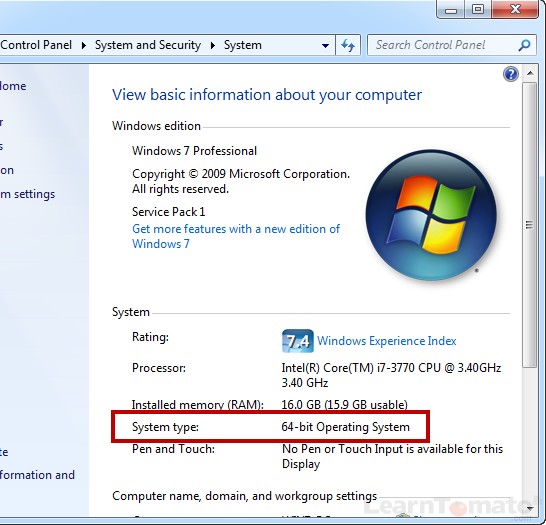
Task: Go to System and Security breadcrumb
Action: pyautogui.click(x=148, y=45)
